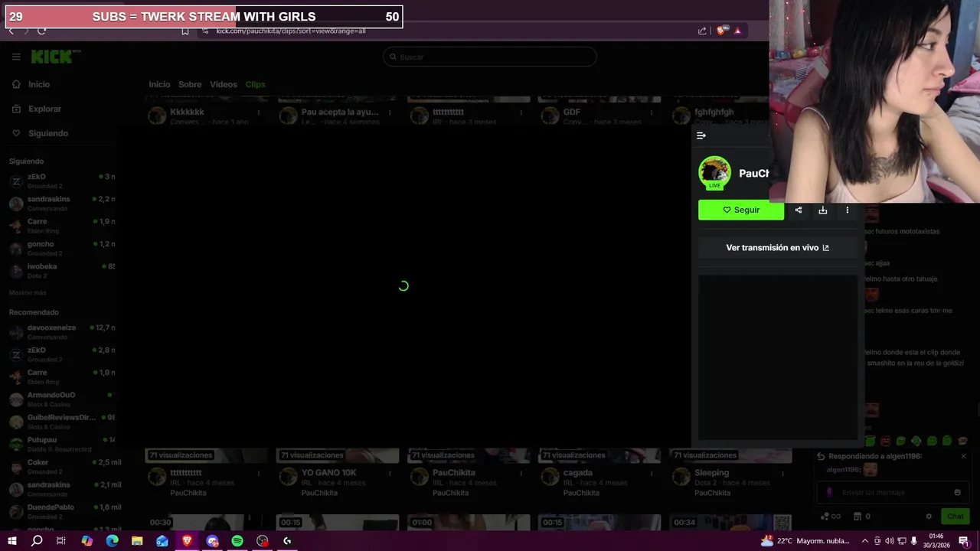Open the Sleeping clip title
980x551 pixels.
click(x=711, y=473)
